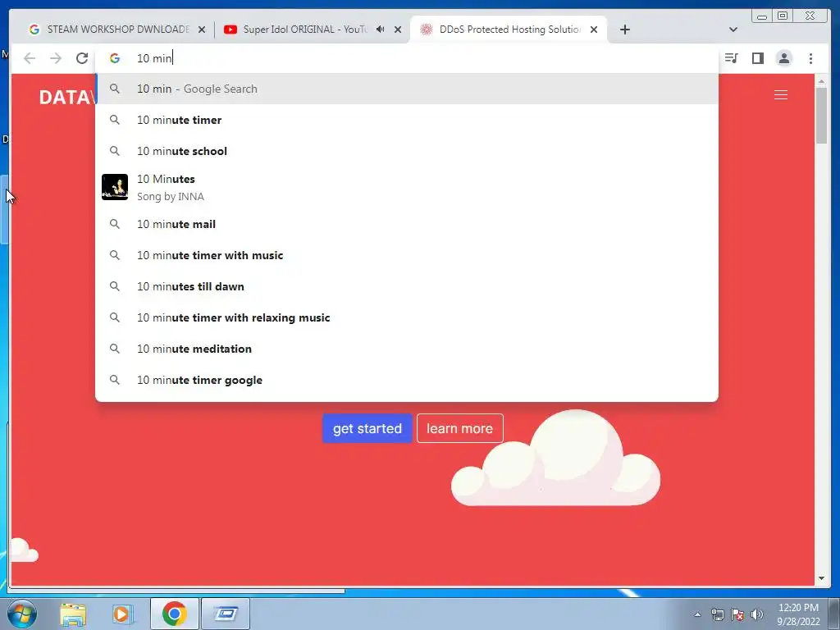Click the page vertical scrollbar thumb
Viewport: 840px width, 630px height.
point(821,115)
